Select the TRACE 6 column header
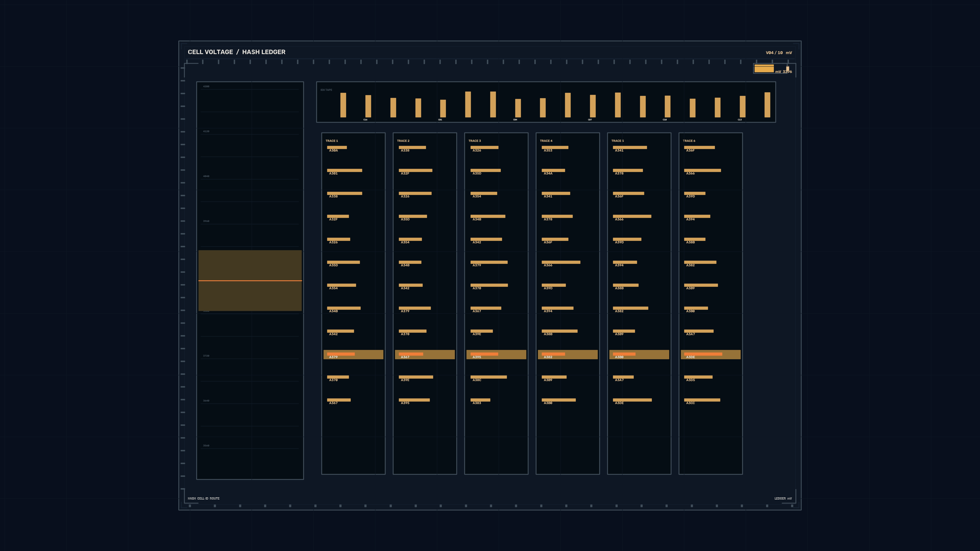The width and height of the screenshot is (980, 551). pos(689,141)
